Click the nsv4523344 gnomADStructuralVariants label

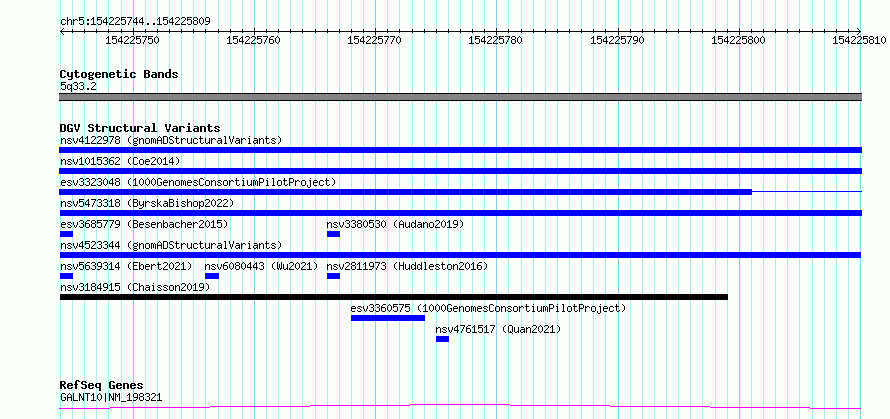coord(171,245)
